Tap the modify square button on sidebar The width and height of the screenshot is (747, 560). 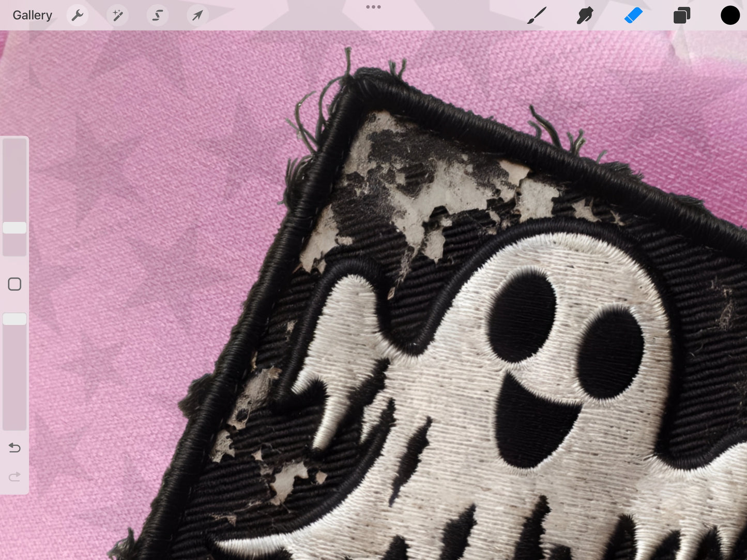15,284
